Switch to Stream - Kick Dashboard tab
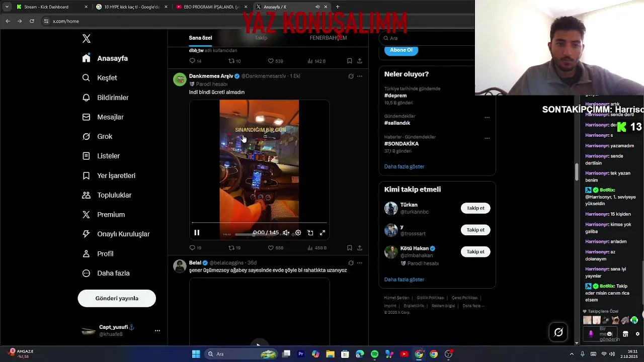 pyautogui.click(x=52, y=7)
